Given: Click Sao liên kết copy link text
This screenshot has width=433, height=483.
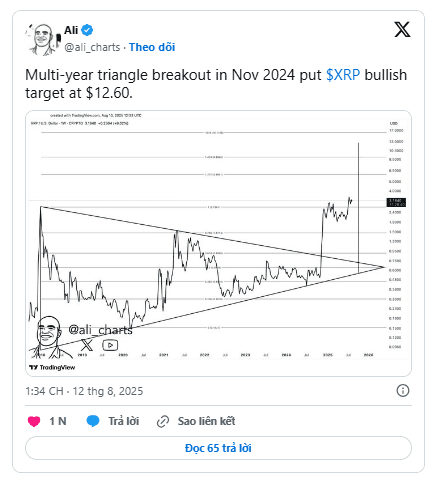Looking at the screenshot, I should (x=206, y=421).
